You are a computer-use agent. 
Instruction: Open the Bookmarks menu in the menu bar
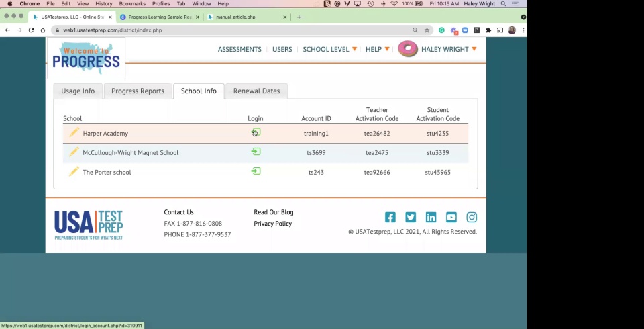point(132,4)
